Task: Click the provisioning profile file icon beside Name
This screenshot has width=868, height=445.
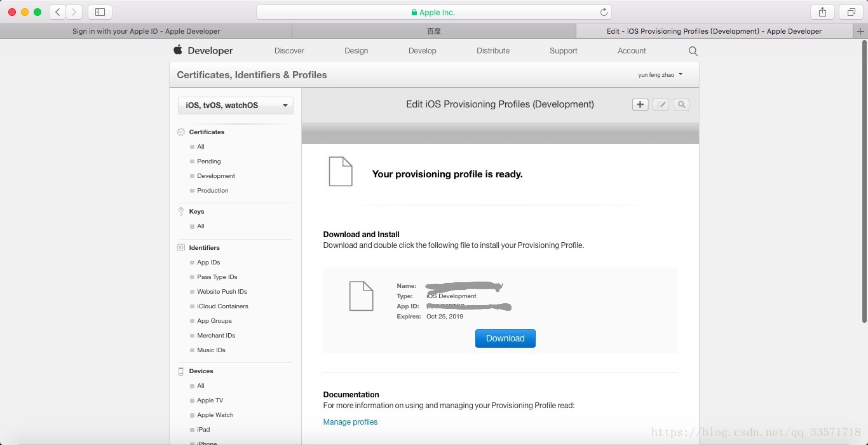Action: [x=361, y=296]
